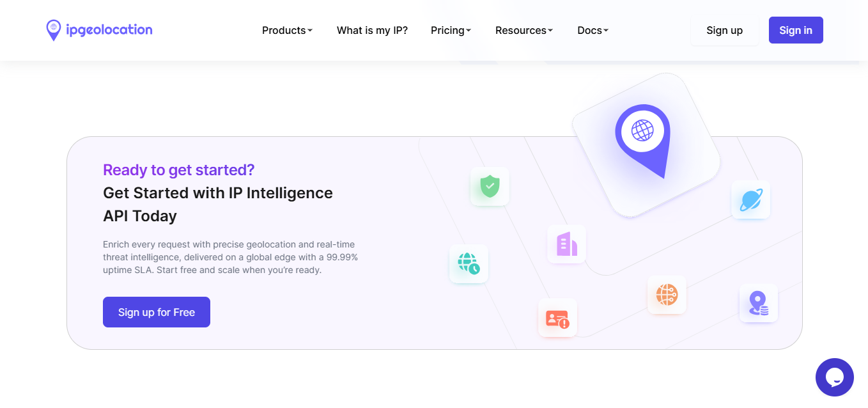
Task: Open the Sign up link
Action: 724,30
